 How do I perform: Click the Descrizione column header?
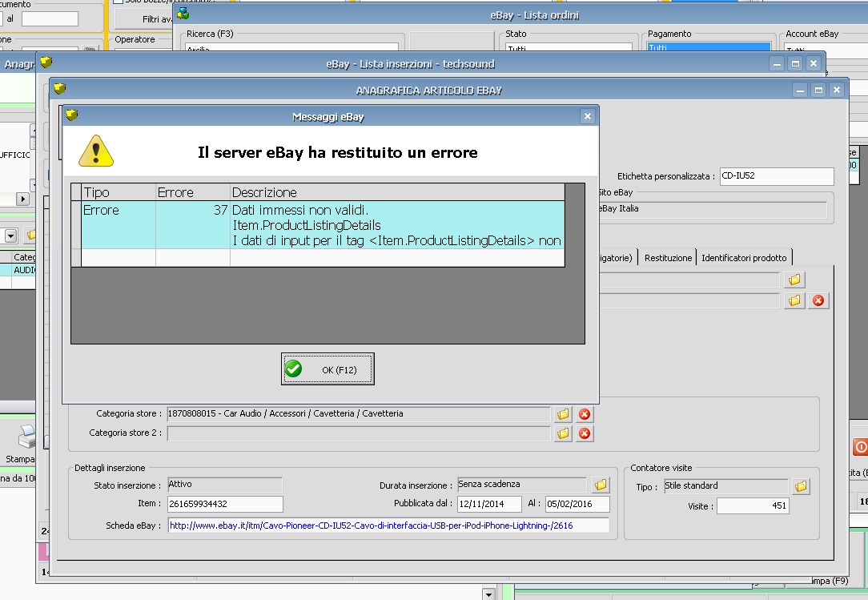pyautogui.click(x=397, y=192)
